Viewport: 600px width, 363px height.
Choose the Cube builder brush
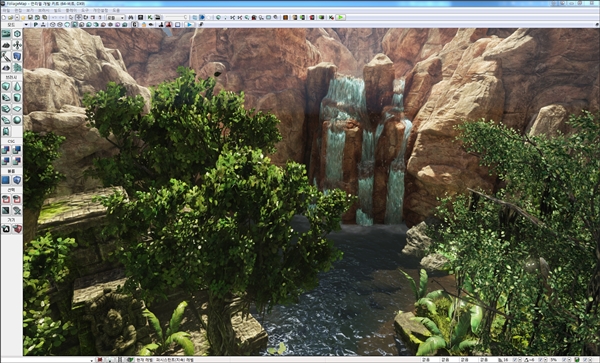click(6, 86)
